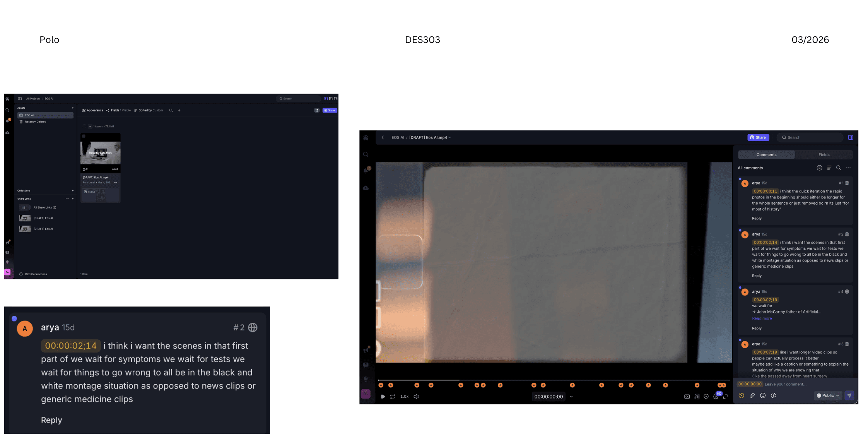Image resolution: width=868 pixels, height=445 pixels.
Task: Open the Public visibility dropdown
Action: 828,395
